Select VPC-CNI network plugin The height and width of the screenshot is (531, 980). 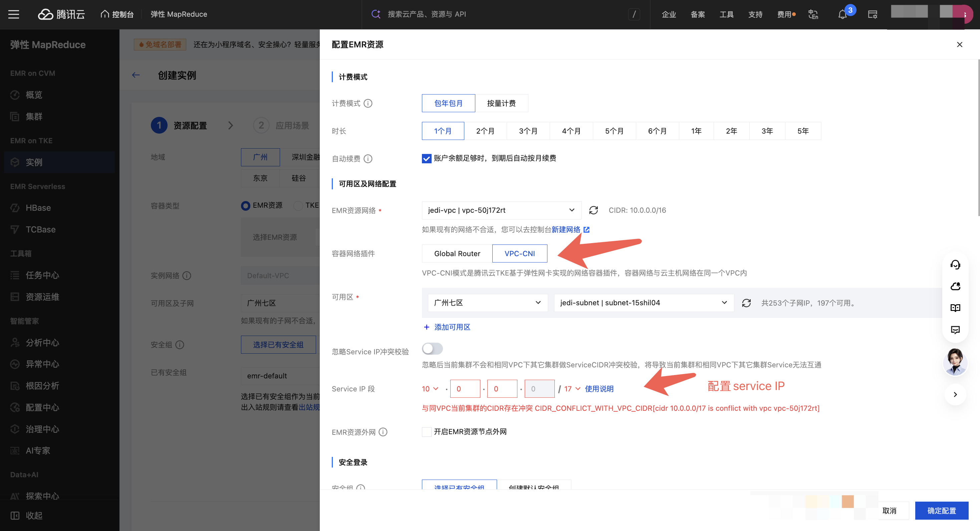pos(520,253)
